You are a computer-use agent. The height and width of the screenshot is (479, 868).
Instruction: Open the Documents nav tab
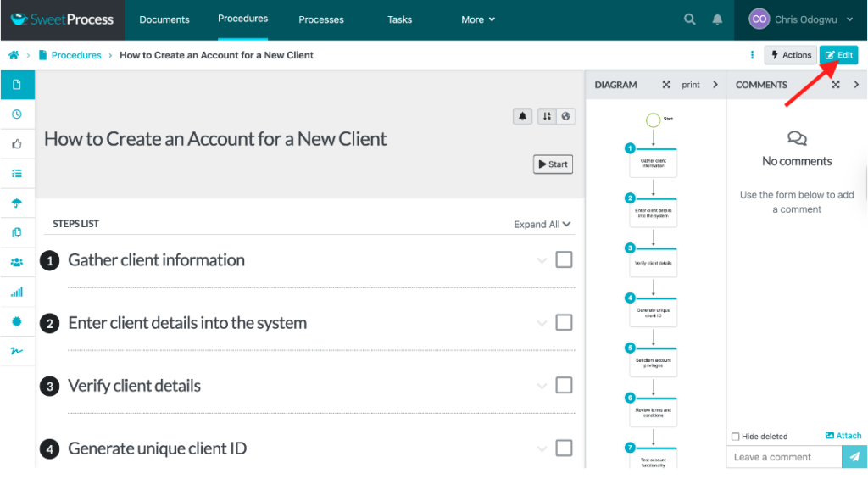click(x=164, y=19)
